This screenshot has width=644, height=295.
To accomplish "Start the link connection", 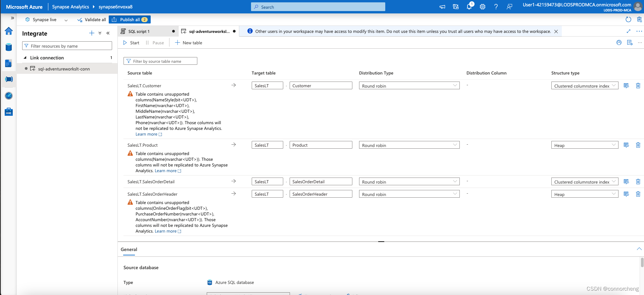I will pos(131,43).
